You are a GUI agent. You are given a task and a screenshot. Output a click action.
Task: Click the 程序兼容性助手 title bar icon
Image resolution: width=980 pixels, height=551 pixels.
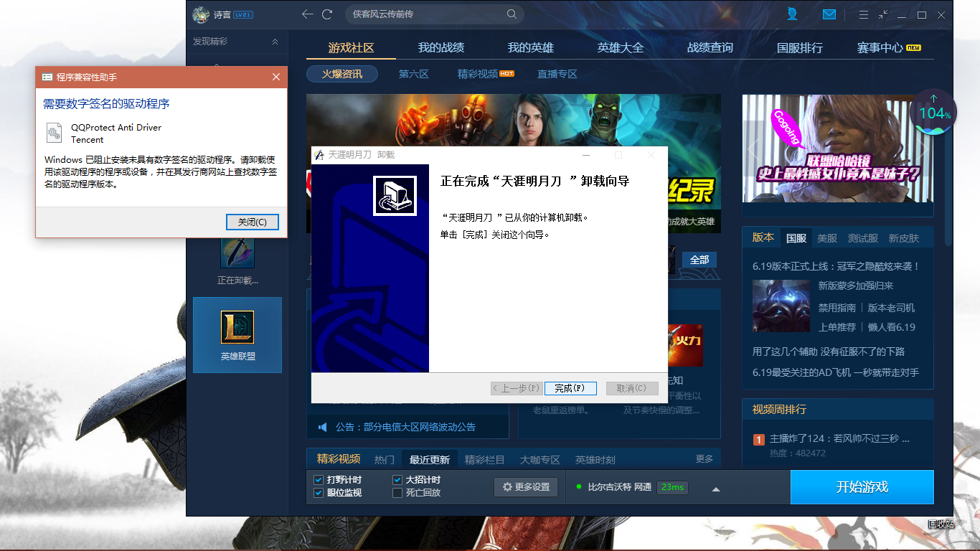click(47, 77)
